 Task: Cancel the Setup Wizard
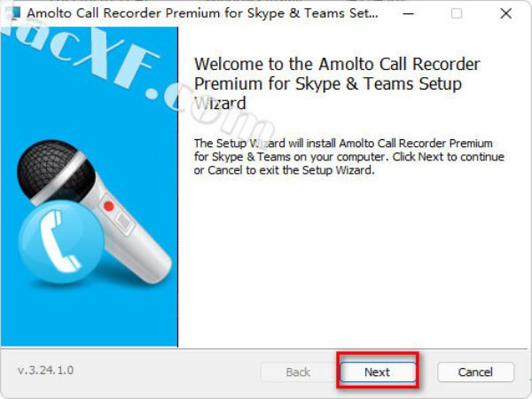(x=476, y=372)
